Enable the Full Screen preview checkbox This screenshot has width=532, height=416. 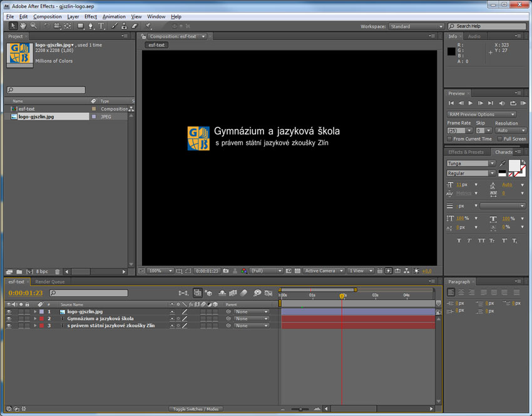coord(500,139)
